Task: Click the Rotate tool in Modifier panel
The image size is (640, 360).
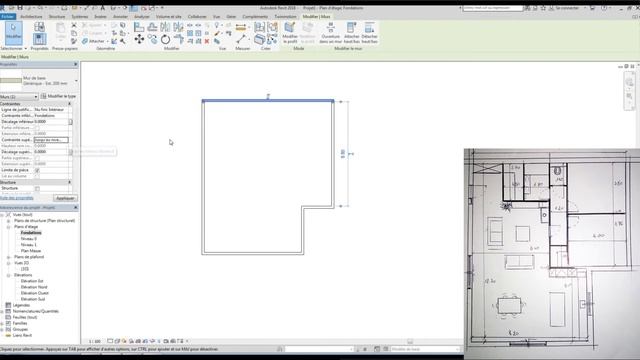Action: [165, 39]
